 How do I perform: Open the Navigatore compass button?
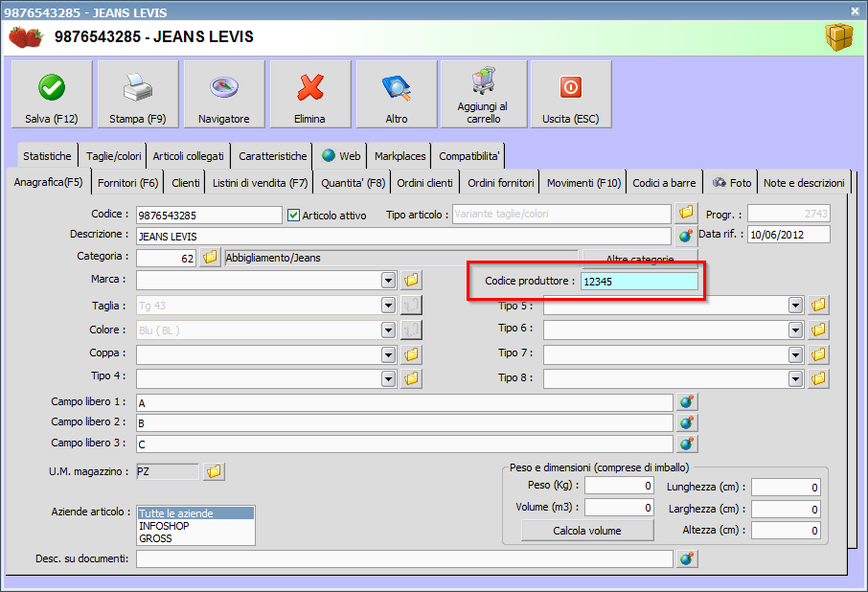click(x=224, y=95)
